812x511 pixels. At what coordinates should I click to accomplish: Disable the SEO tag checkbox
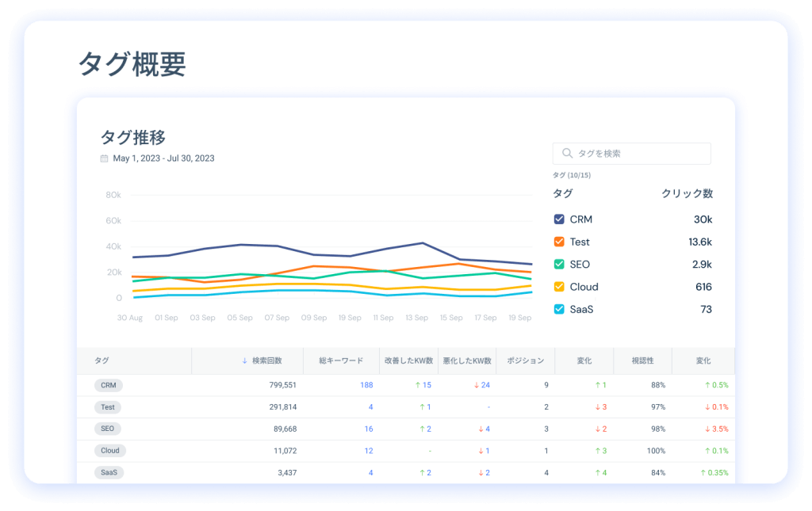click(x=559, y=265)
